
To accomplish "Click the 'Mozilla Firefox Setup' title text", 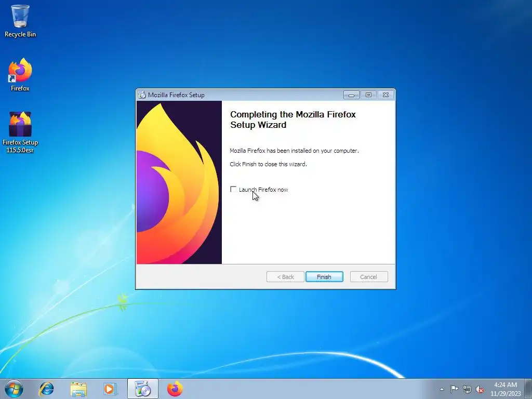I will pyautogui.click(x=176, y=95).
